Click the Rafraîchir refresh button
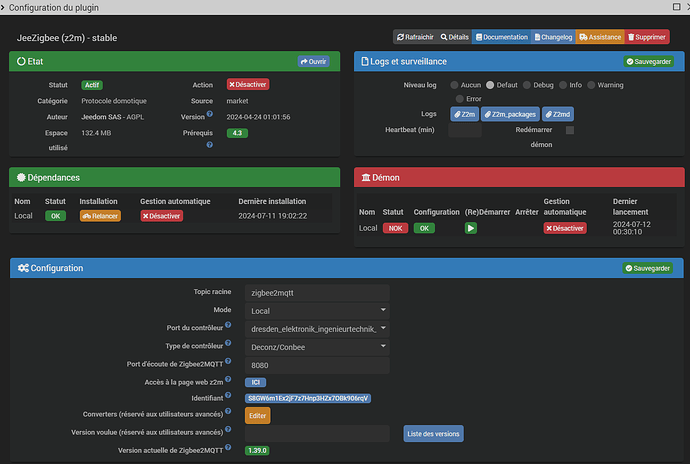Screen dimensions: 690x464 [x=415, y=37]
